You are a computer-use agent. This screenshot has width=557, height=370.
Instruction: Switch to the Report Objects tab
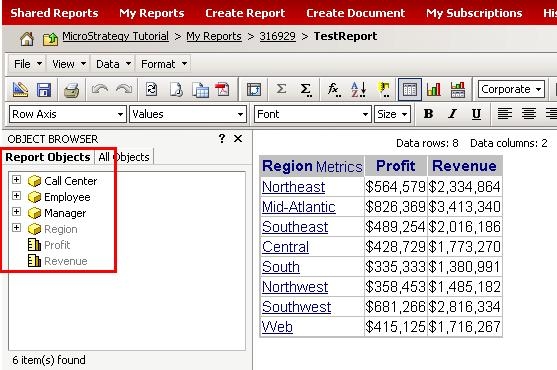[x=48, y=157]
